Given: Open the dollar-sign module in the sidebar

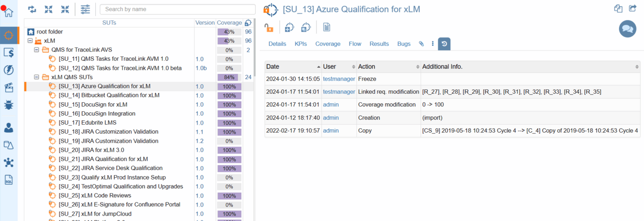Looking at the screenshot, I should tap(8, 52).
